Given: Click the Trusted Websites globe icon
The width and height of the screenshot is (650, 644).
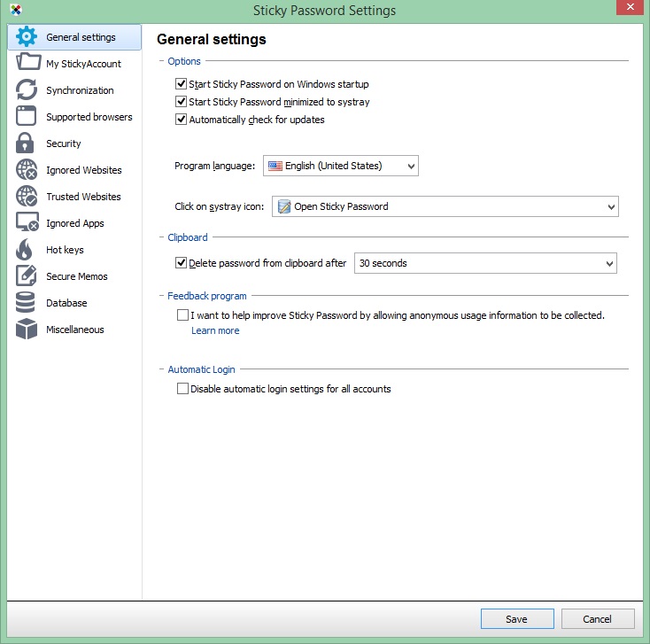Looking at the screenshot, I should (27, 196).
